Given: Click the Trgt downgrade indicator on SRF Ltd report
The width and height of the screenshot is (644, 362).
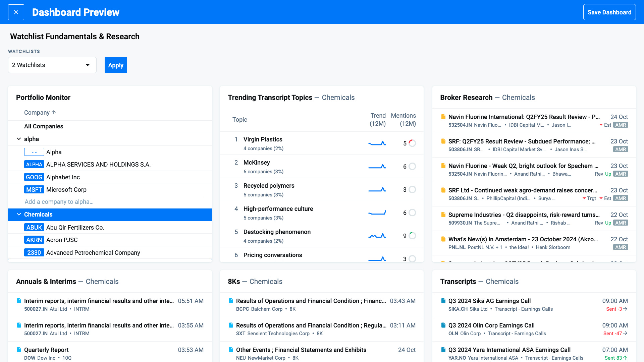Looking at the screenshot, I should tap(589, 198).
